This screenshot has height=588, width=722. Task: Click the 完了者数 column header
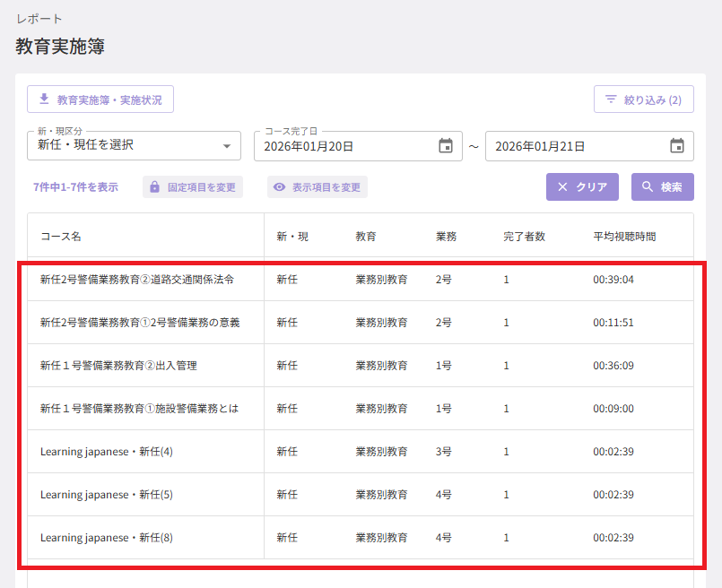tap(524, 237)
